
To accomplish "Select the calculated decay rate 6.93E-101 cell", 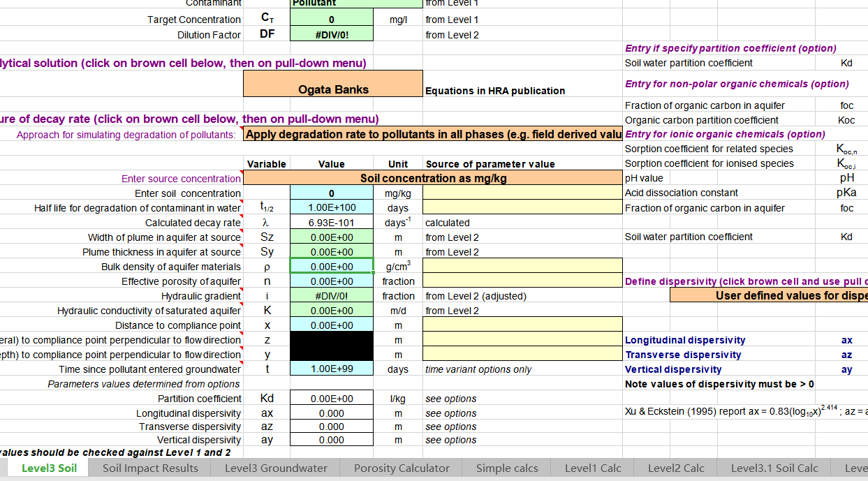I will pos(332,223).
